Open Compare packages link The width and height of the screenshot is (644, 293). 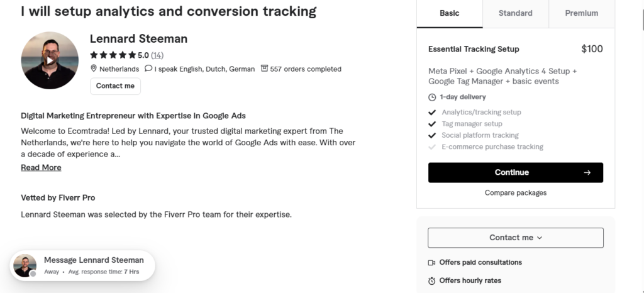click(516, 192)
